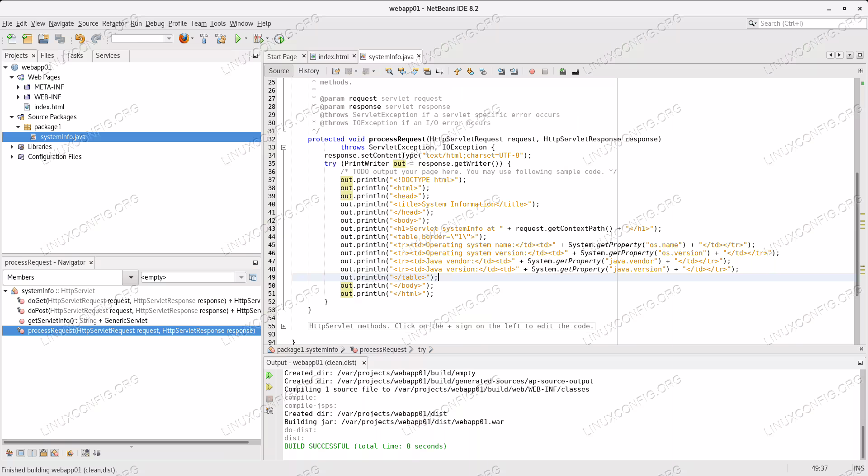This screenshot has width=868, height=476.
Task: Expand the META-INF folder
Action: pos(18,87)
